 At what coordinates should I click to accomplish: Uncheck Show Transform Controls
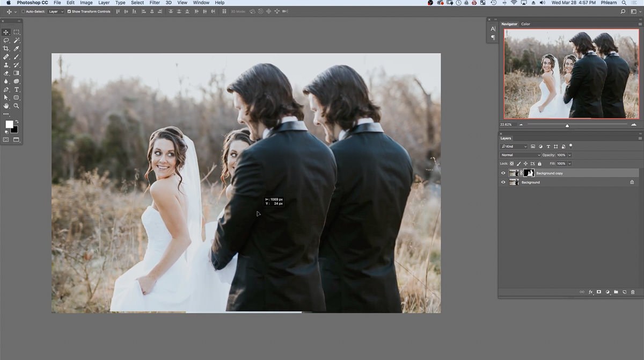(x=69, y=11)
